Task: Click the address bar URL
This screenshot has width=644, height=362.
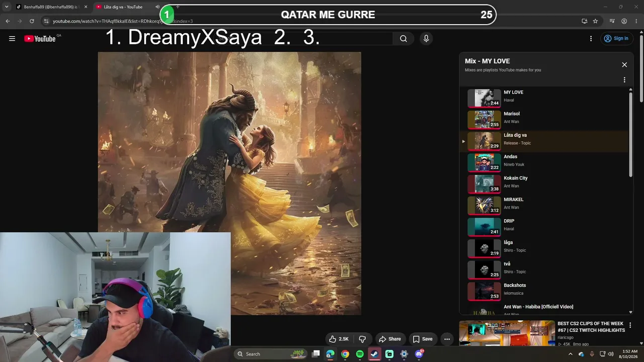Action: [x=122, y=21]
